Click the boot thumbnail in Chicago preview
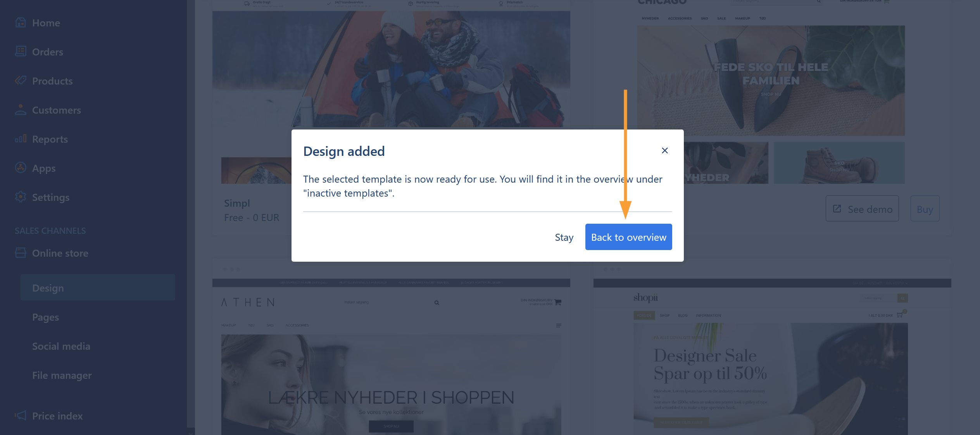Image resolution: width=980 pixels, height=435 pixels. [839, 163]
